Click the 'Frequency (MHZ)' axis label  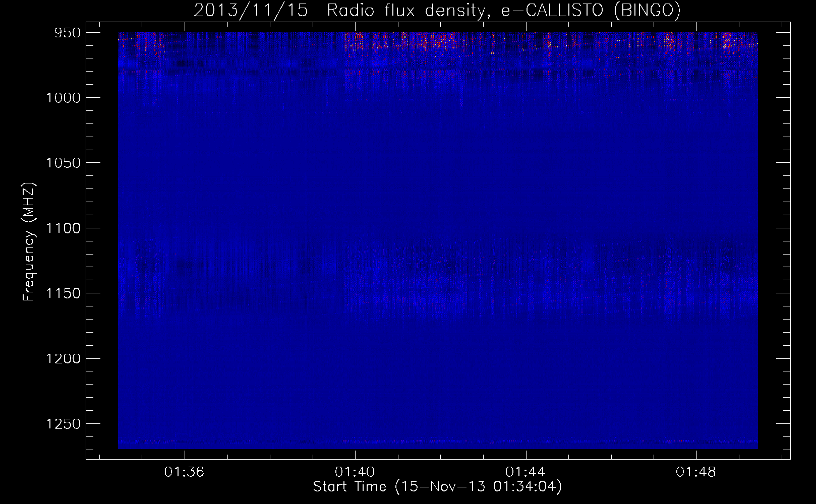pyautogui.click(x=29, y=242)
